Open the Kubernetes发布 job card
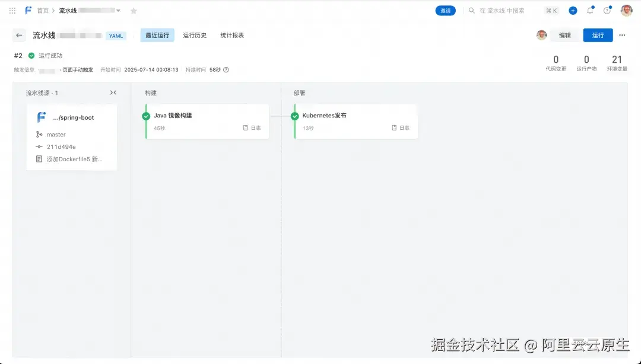Screen dimensions: 641x364 click(356, 122)
